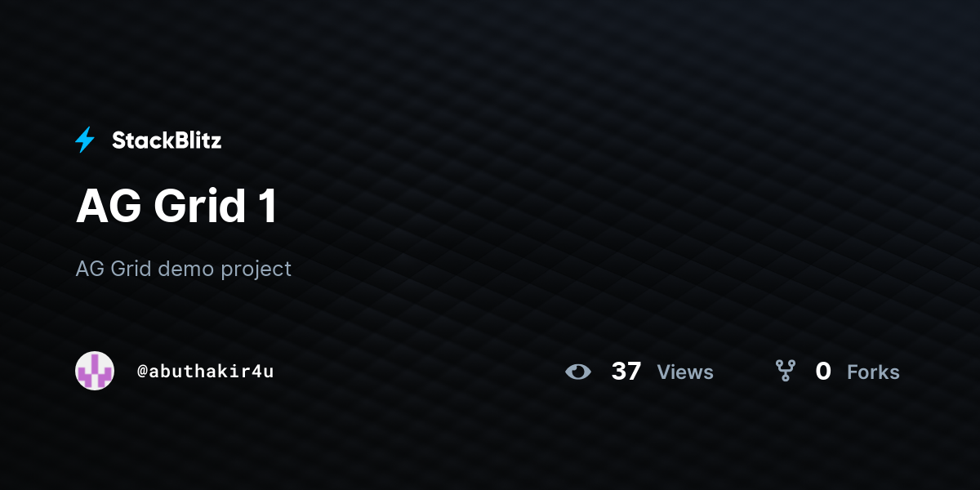The width and height of the screenshot is (980, 490).
Task: Click the fork icon beside fork count
Action: tap(786, 372)
